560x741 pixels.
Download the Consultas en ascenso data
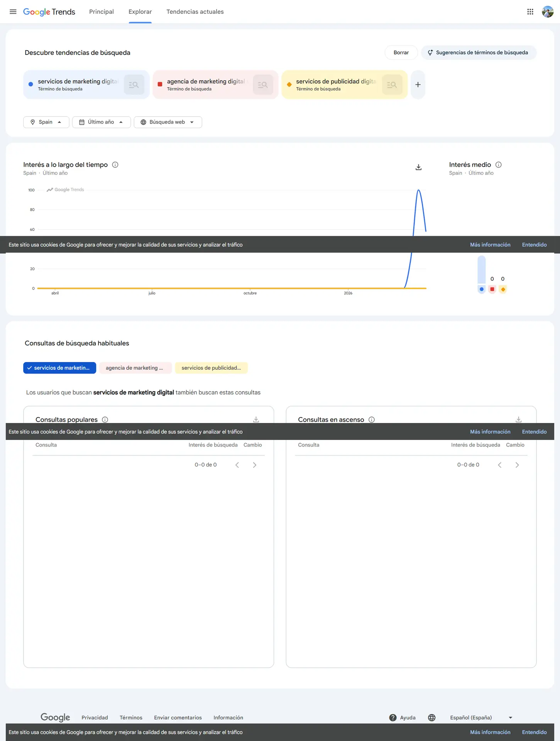click(518, 419)
